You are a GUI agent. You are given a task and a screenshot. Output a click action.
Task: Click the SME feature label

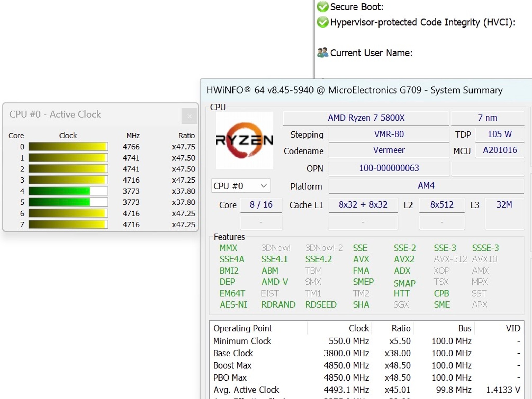click(442, 304)
